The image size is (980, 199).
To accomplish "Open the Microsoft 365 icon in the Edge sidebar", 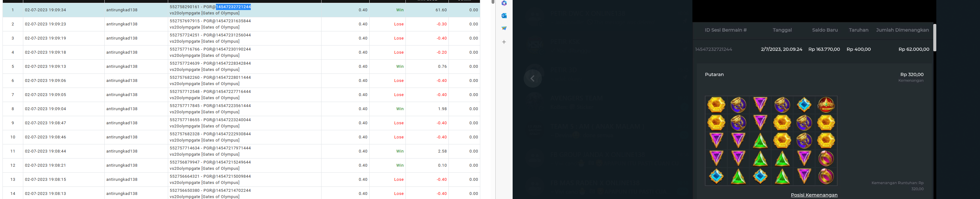I will (504, 3).
